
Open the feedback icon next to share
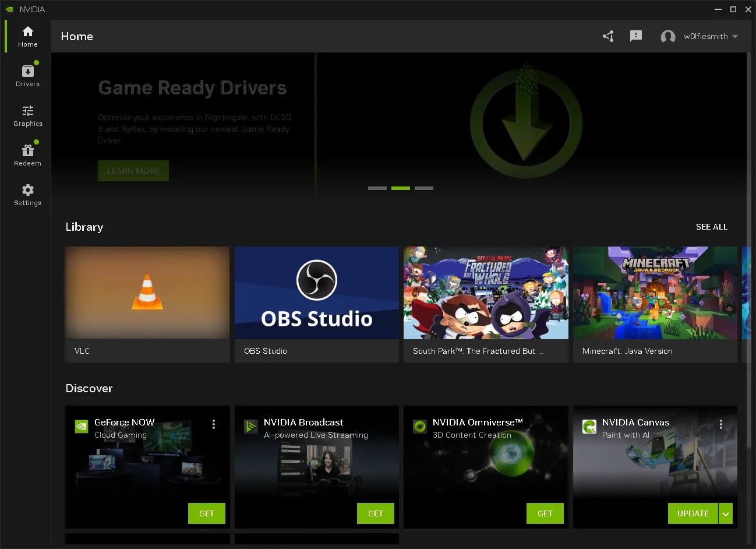point(635,36)
